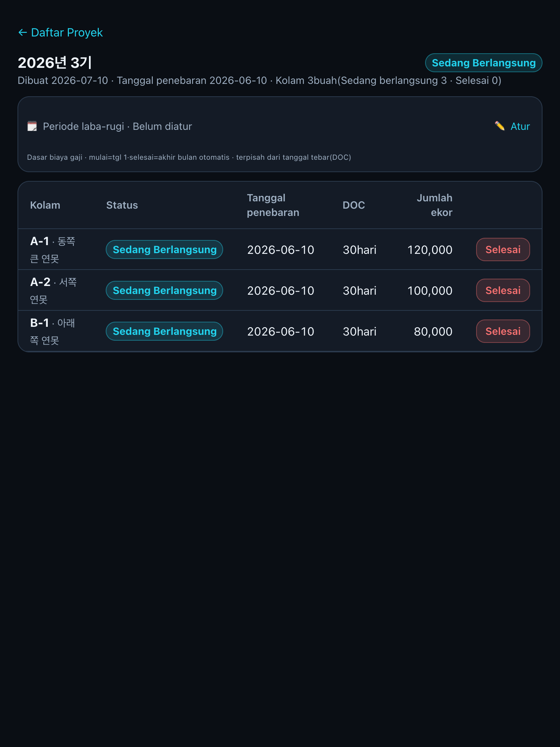
Task: Click the A-1 row 30hari value
Action: point(359,250)
